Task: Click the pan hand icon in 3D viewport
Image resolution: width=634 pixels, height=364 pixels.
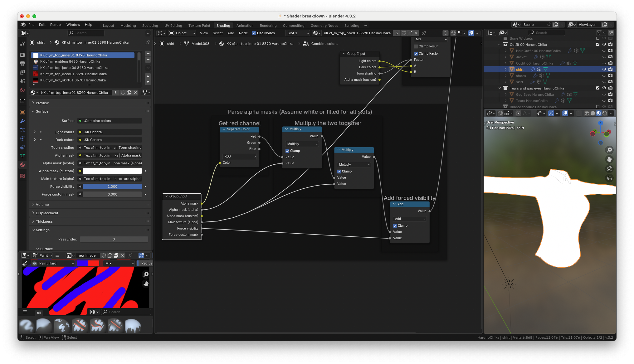Action: point(609,159)
